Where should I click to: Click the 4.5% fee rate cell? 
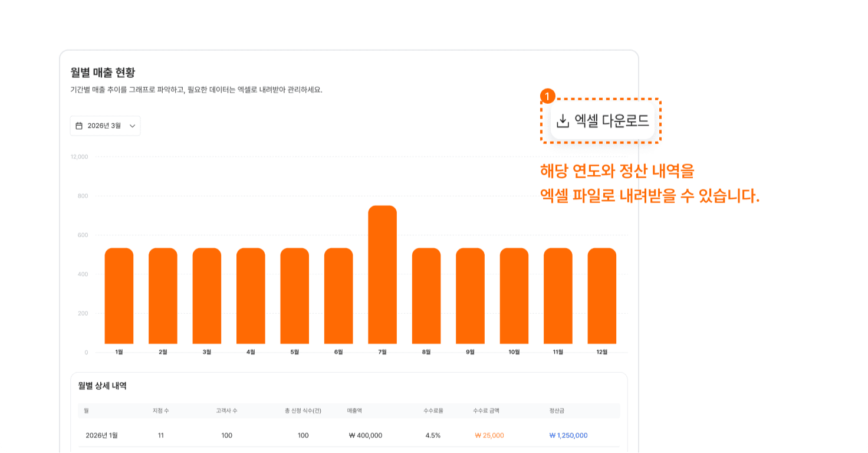(433, 435)
